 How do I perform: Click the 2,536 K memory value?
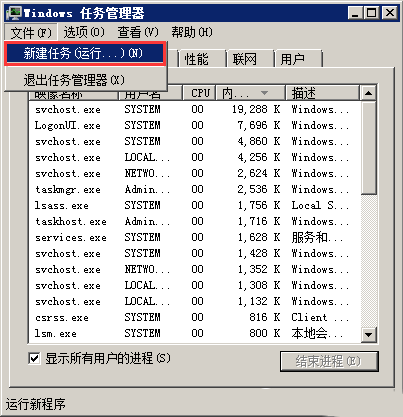[x=259, y=189]
